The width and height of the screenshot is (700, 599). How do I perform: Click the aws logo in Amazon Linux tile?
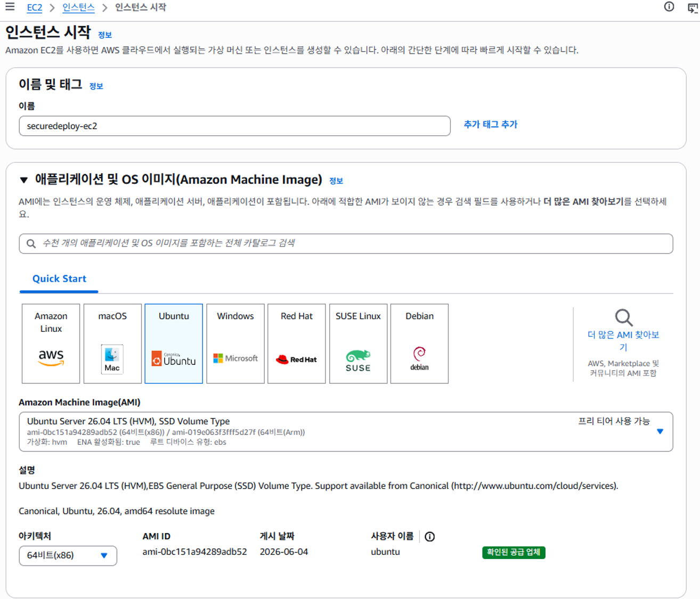pos(51,358)
